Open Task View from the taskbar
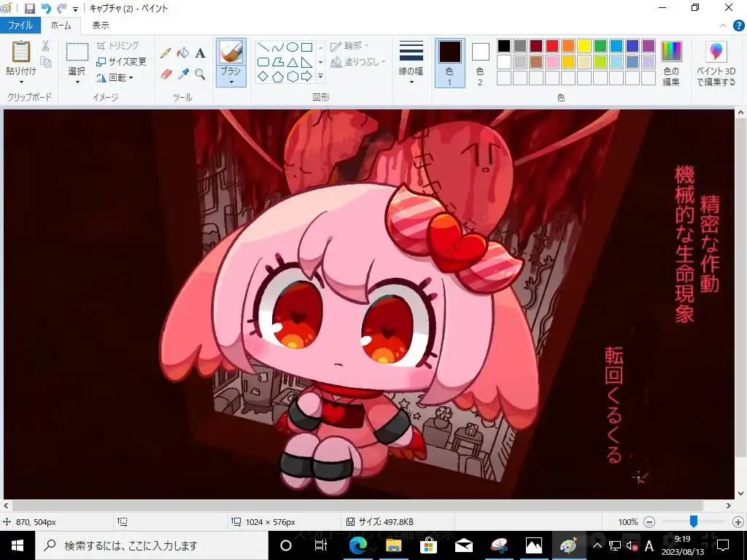 point(321,545)
